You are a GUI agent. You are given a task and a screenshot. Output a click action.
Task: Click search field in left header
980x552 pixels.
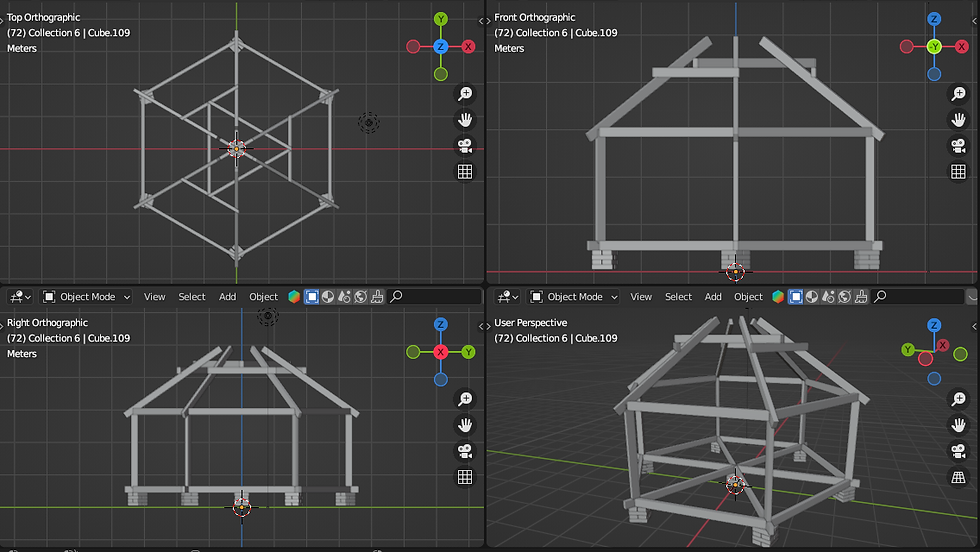pyautogui.click(x=434, y=296)
